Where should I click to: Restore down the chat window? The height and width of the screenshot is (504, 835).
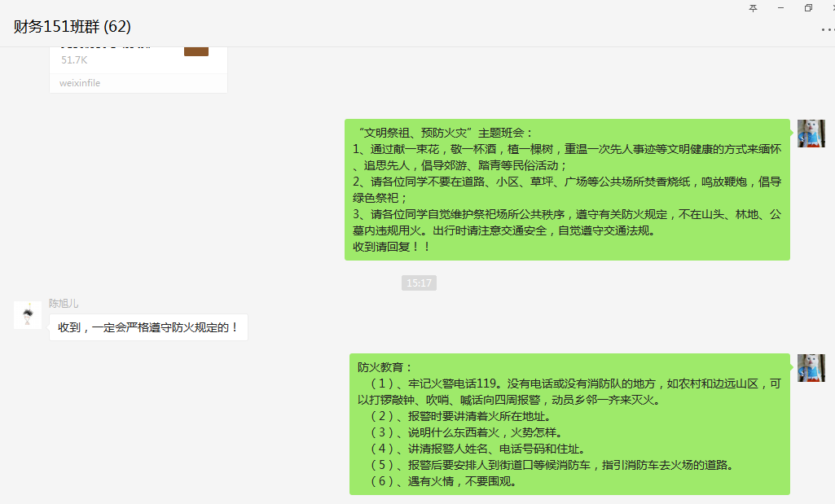click(x=807, y=7)
